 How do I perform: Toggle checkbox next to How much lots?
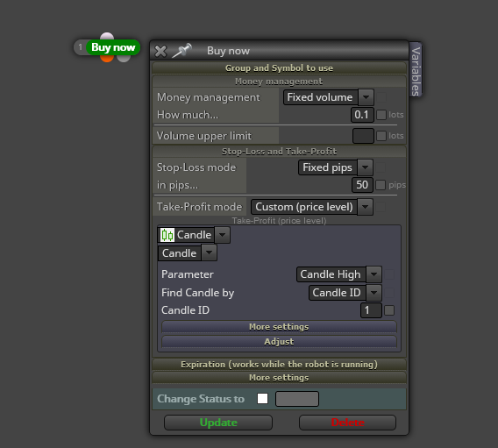[381, 115]
